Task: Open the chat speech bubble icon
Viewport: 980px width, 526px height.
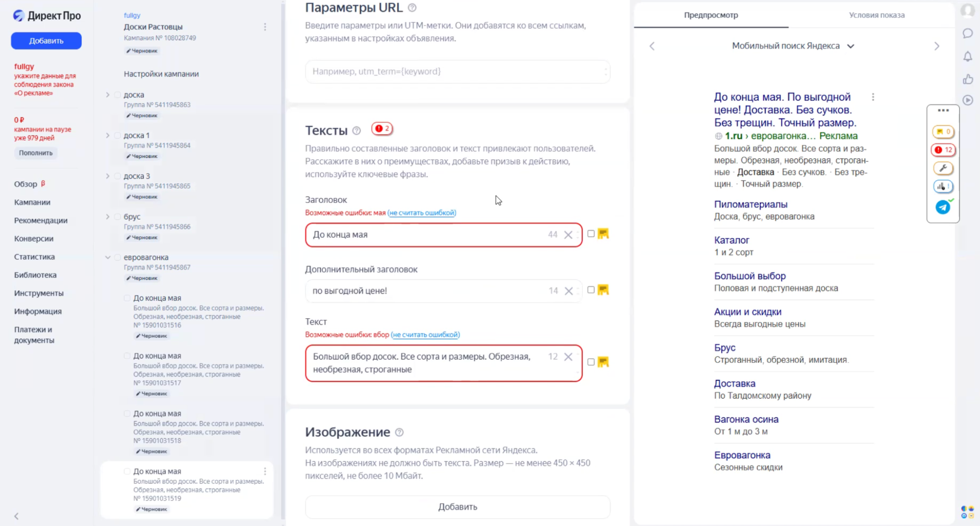Action: (x=968, y=33)
